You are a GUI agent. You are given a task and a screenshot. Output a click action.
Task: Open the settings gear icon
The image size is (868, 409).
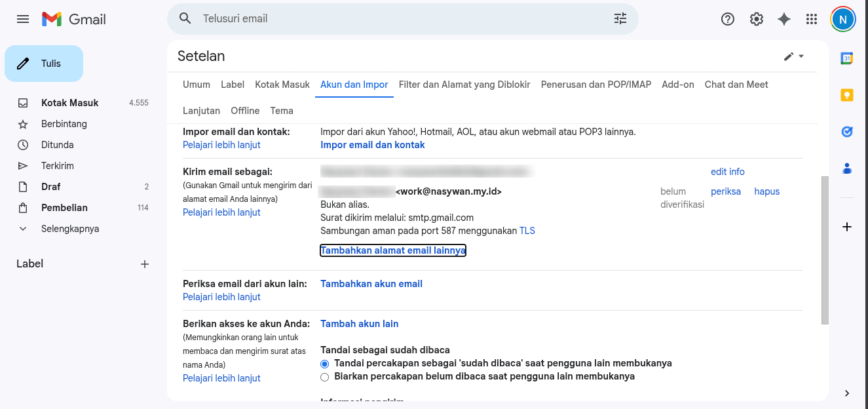pyautogui.click(x=756, y=18)
